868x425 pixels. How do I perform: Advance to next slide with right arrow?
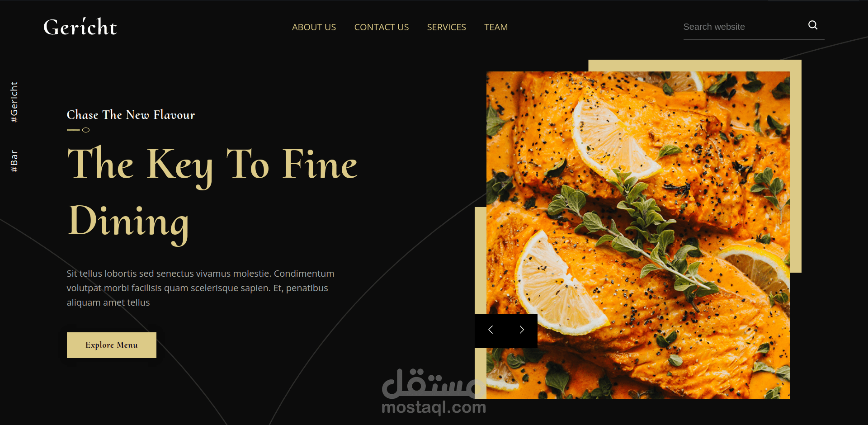(522, 330)
